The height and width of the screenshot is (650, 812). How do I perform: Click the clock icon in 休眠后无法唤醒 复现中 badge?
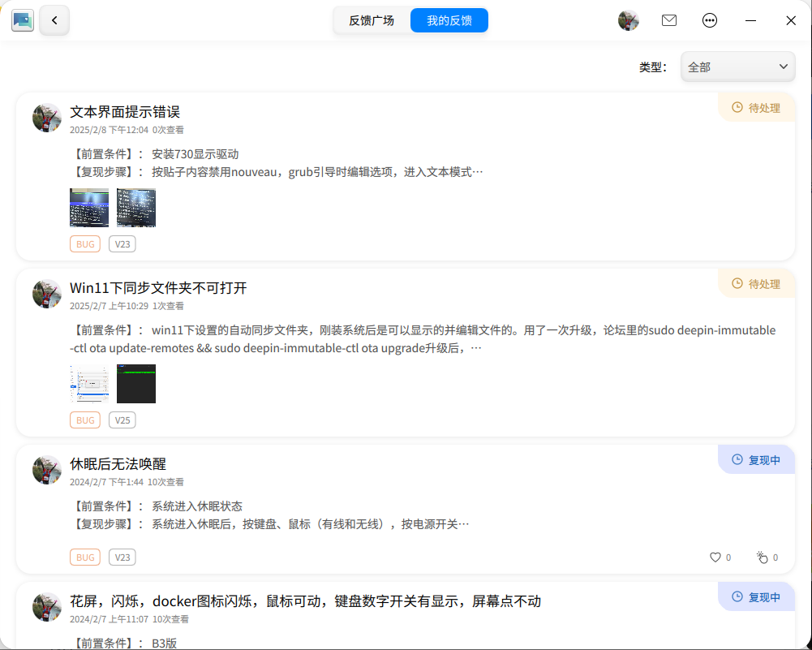[737, 459]
